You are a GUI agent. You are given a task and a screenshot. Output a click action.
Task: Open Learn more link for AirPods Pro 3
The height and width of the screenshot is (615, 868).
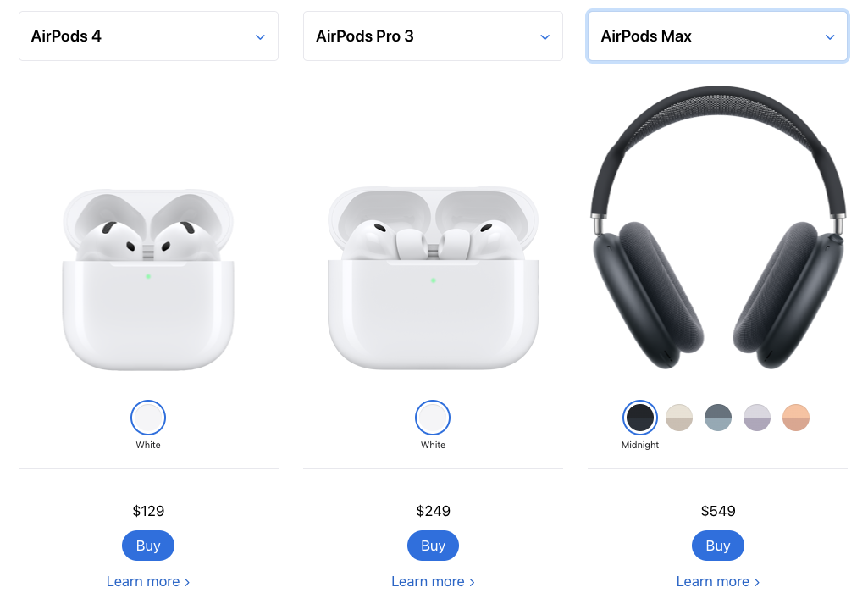point(433,582)
